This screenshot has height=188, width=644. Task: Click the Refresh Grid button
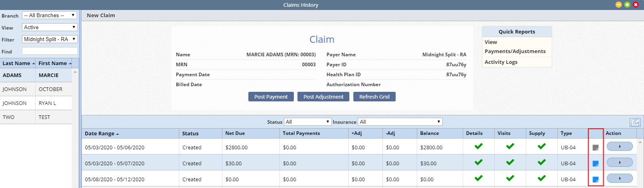(374, 97)
